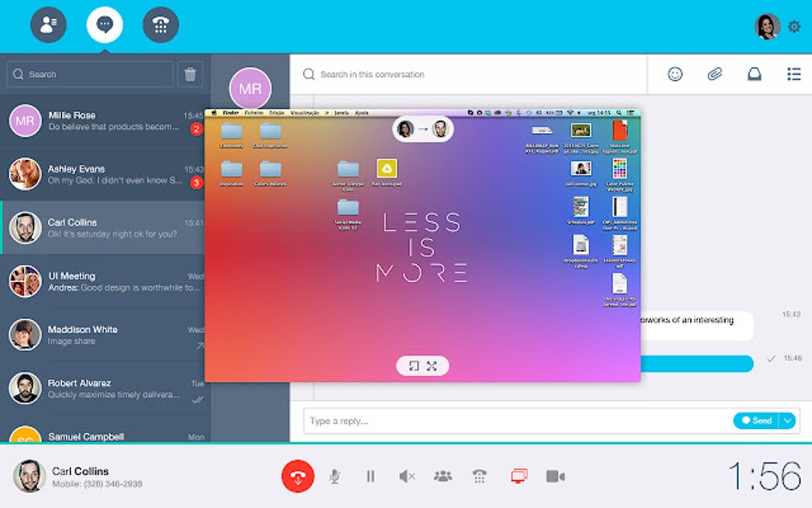Mute the speaker output

pyautogui.click(x=406, y=475)
